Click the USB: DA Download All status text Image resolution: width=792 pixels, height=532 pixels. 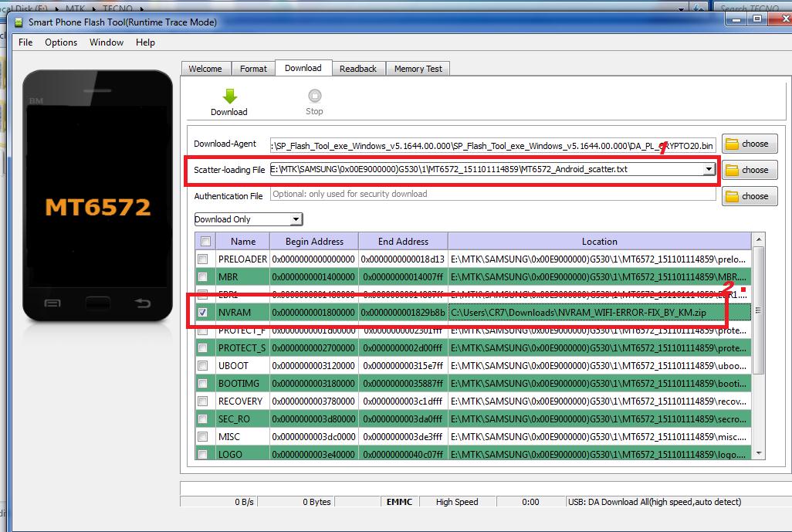[655, 502]
